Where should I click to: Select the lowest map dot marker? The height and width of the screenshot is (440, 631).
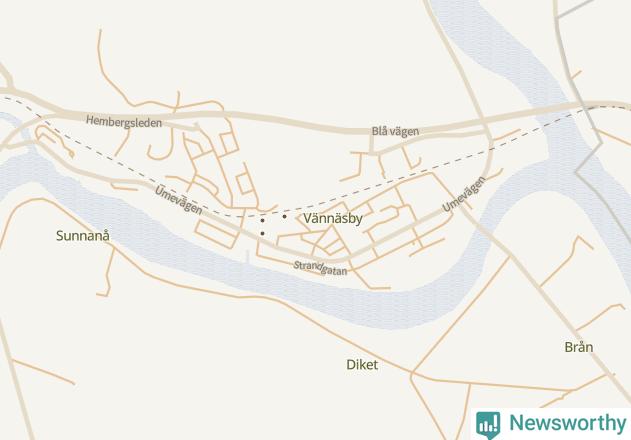262,233
